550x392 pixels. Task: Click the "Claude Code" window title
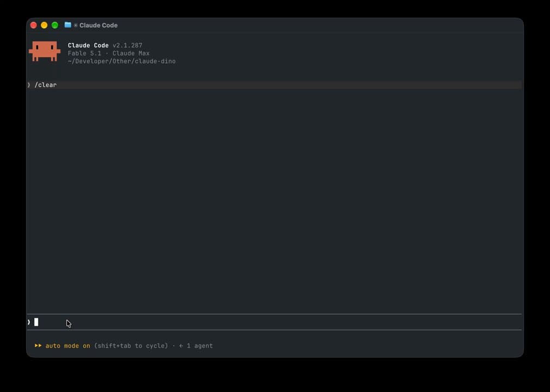pos(99,25)
